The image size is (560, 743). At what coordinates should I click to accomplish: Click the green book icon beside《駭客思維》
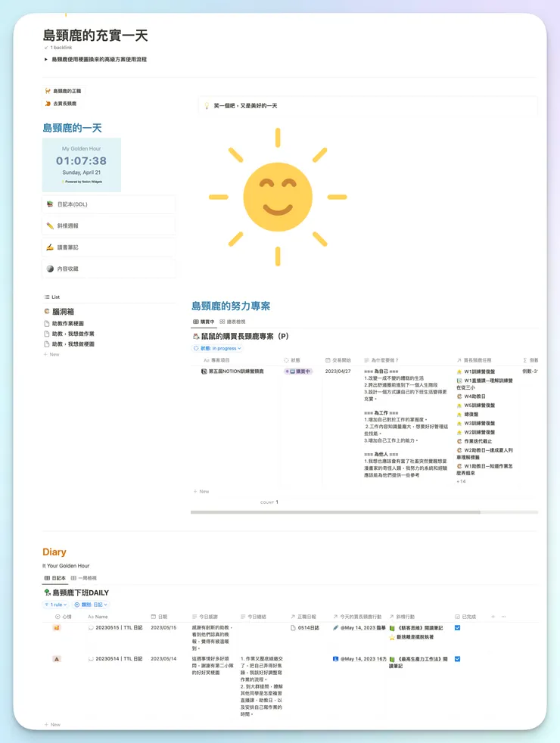click(392, 628)
